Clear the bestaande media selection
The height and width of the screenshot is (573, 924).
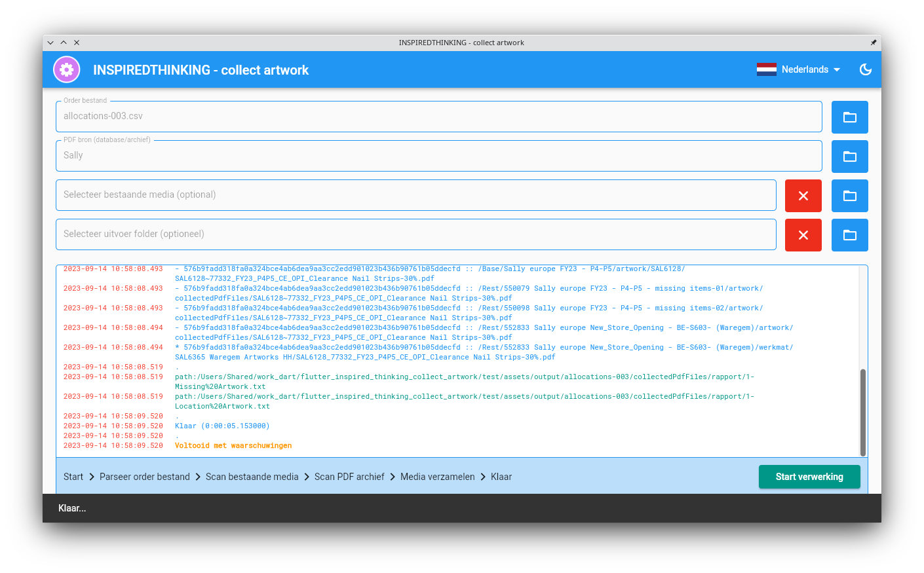pyautogui.click(x=803, y=196)
